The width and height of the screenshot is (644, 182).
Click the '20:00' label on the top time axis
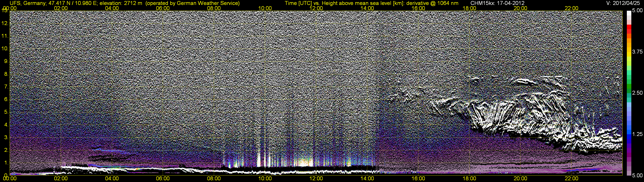click(x=521, y=8)
